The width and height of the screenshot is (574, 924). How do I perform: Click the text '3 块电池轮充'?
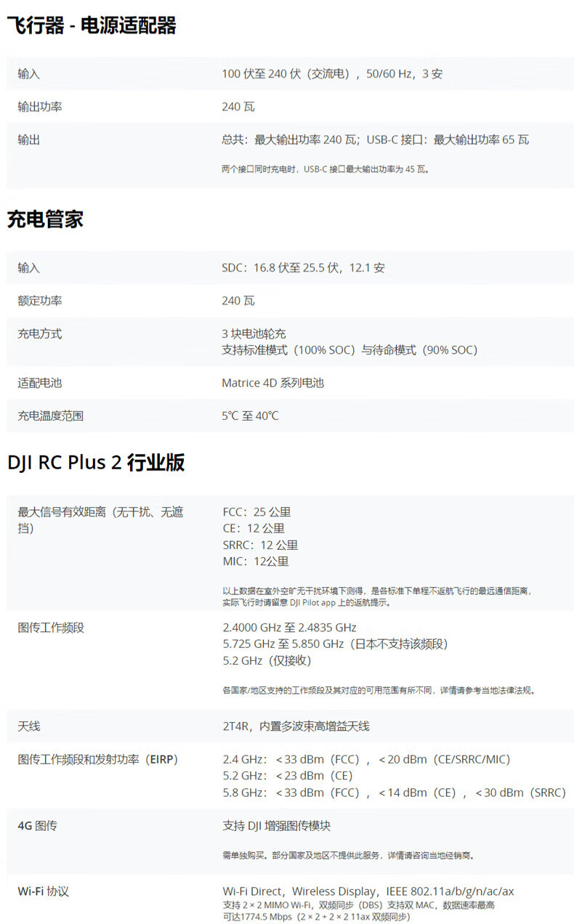click(x=254, y=334)
